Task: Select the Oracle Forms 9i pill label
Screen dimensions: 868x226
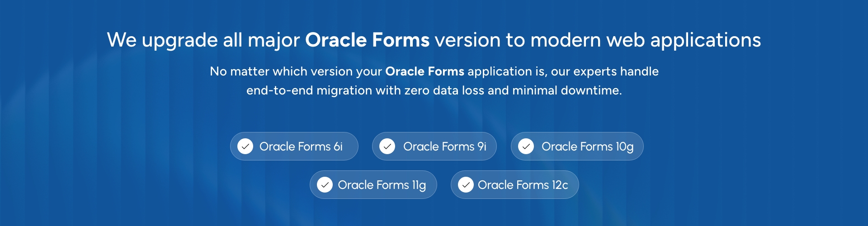Action: click(x=444, y=146)
